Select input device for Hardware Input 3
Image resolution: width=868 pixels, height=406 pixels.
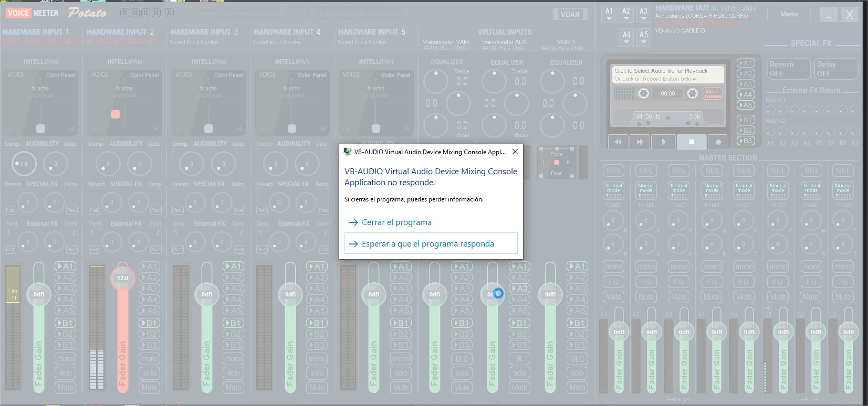pos(194,42)
